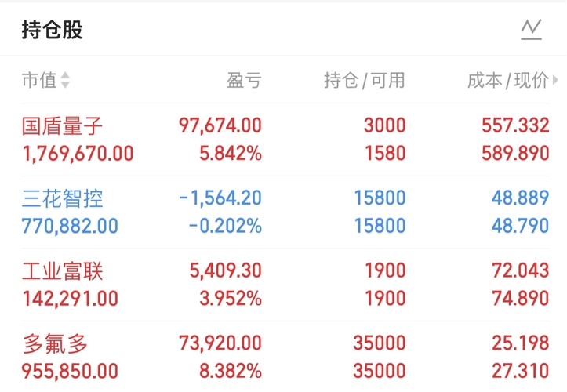Open the 多氟多 stock holding
567x392 pixels.
[55, 343]
